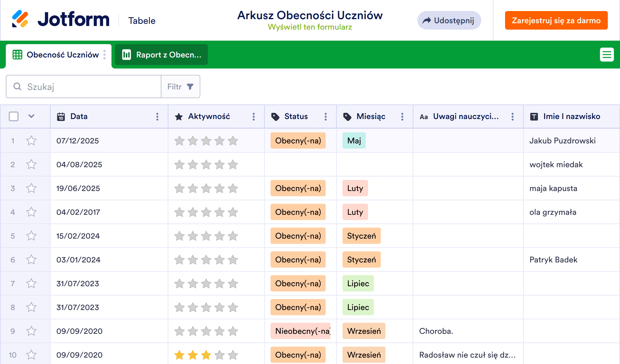The image size is (620, 364).
Task: Open Aktywność column three-dot menu
Action: (x=254, y=117)
